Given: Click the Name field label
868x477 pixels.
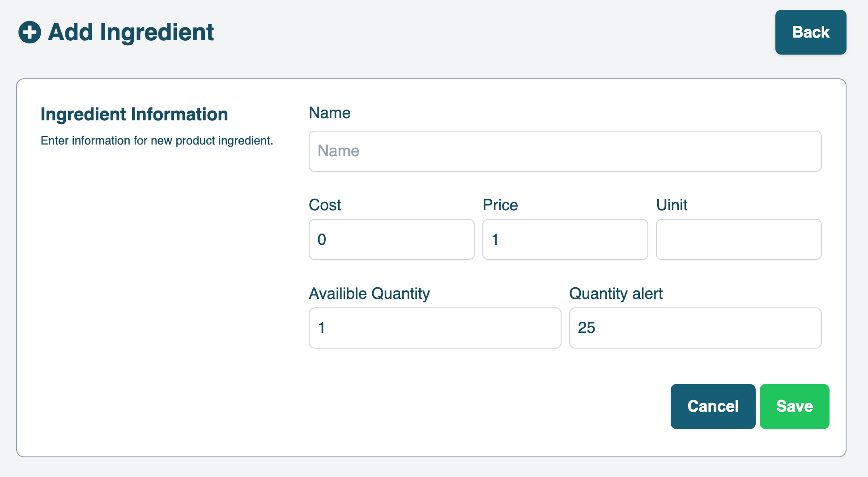Looking at the screenshot, I should (329, 113).
